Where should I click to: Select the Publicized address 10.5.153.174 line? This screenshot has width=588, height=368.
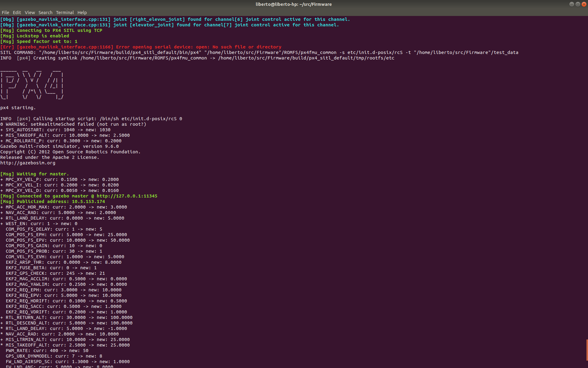52,201
